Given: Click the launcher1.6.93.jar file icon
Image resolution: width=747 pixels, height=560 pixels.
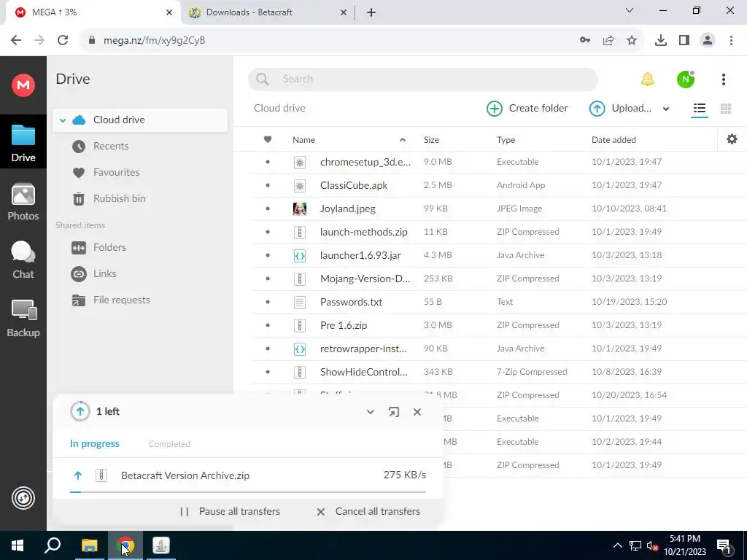Looking at the screenshot, I should point(300,255).
